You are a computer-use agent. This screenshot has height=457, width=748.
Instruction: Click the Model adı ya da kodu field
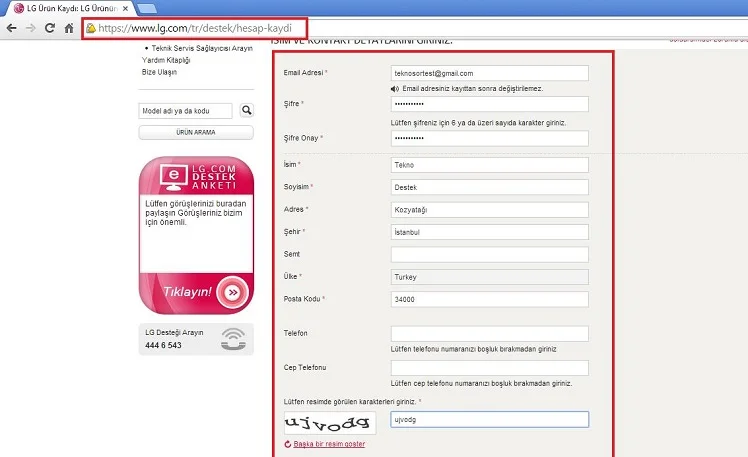tap(186, 111)
